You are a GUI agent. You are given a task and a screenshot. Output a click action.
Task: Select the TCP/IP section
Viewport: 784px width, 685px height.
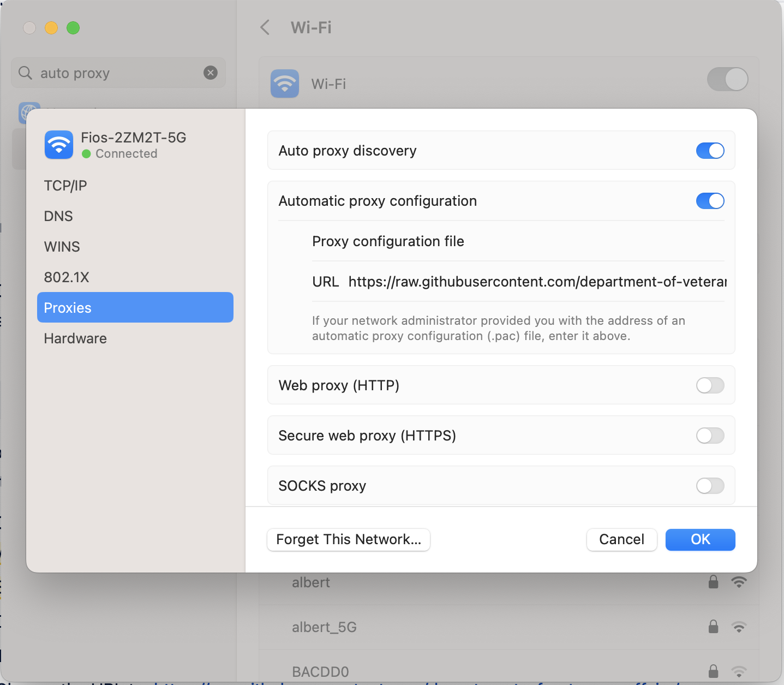65,185
